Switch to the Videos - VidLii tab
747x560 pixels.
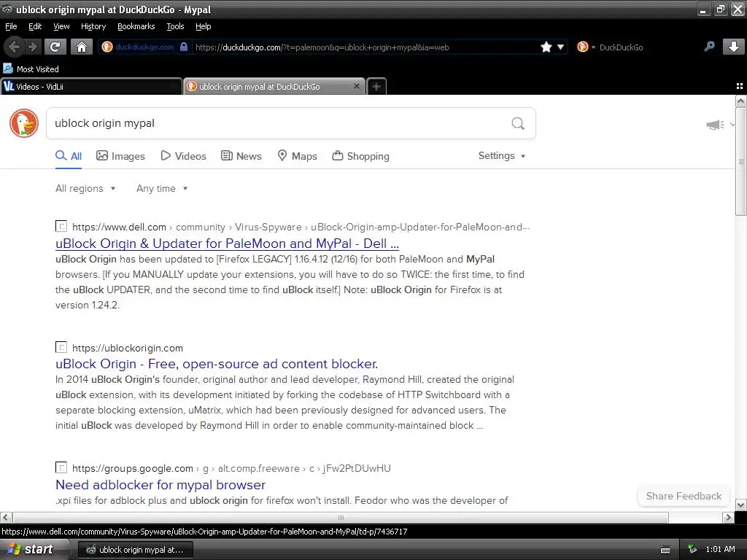point(91,86)
